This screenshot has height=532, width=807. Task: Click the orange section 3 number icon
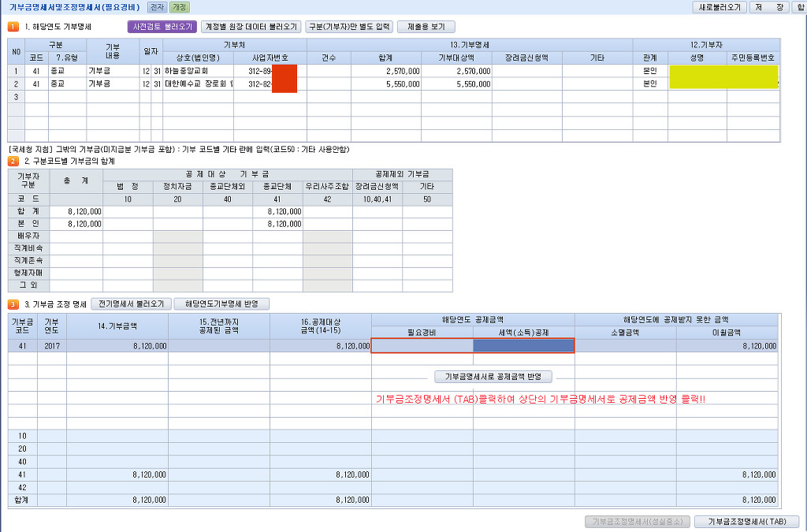pos(13,304)
